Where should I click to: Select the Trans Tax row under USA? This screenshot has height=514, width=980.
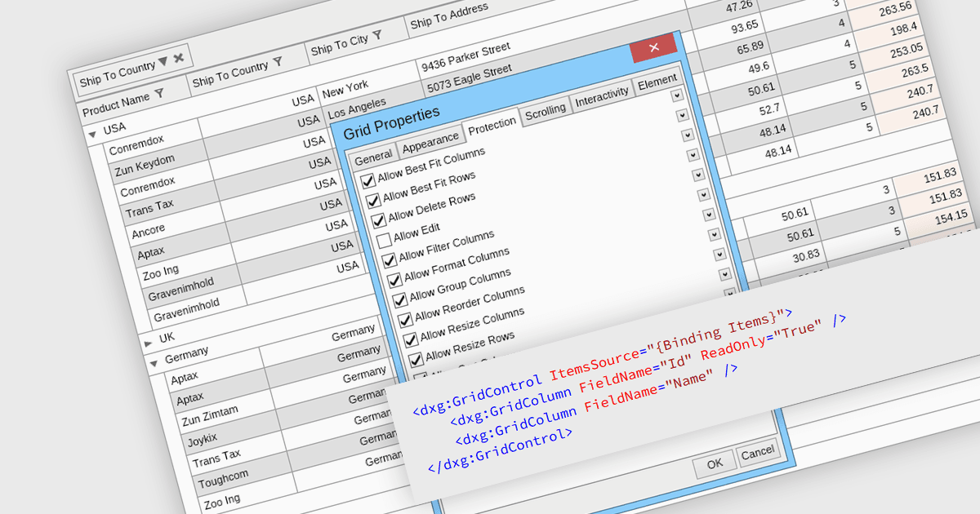pos(149,208)
